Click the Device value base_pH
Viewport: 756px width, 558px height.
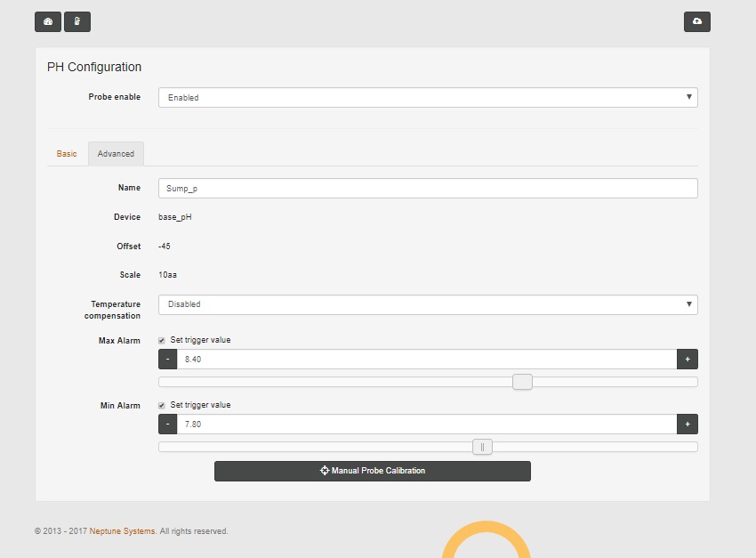[x=175, y=217]
